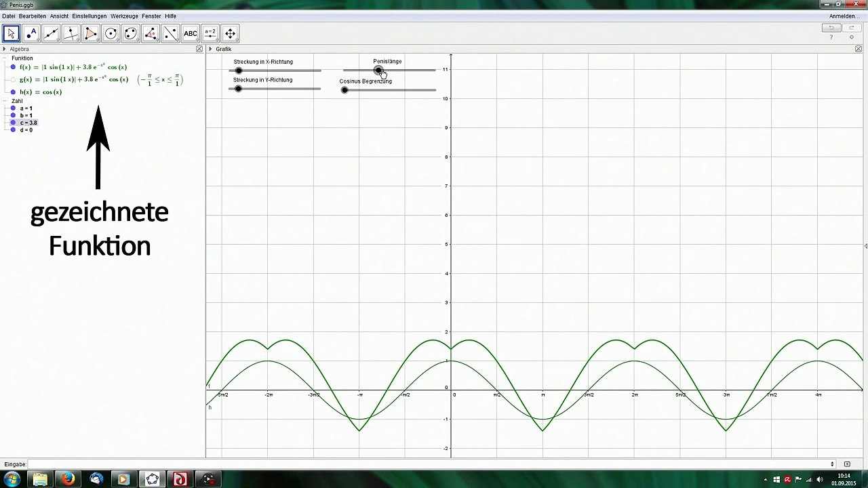Toggle visibility of function f(x)
This screenshot has height=488, width=868.
(x=13, y=67)
